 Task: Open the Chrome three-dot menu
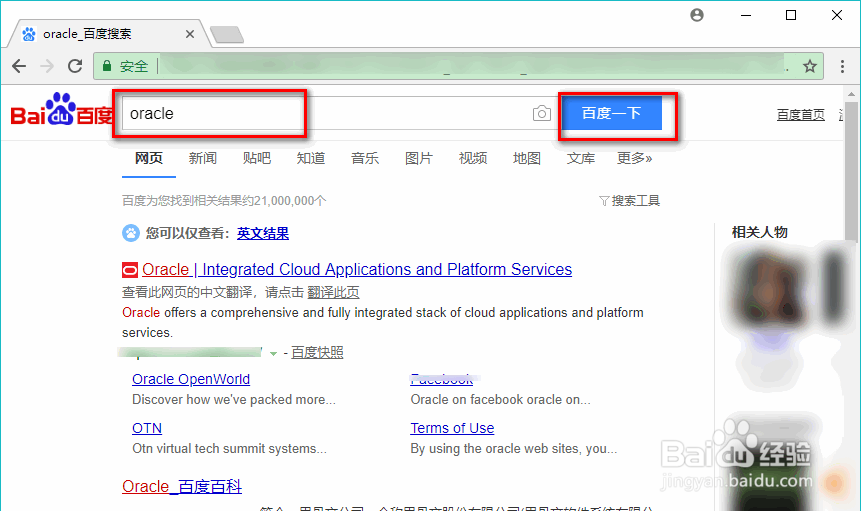click(x=842, y=66)
